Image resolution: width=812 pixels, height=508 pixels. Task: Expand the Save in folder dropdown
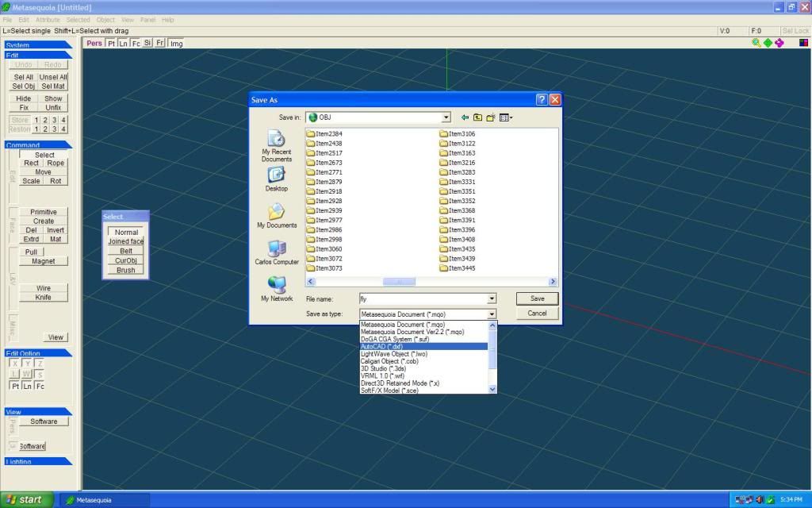pos(446,117)
